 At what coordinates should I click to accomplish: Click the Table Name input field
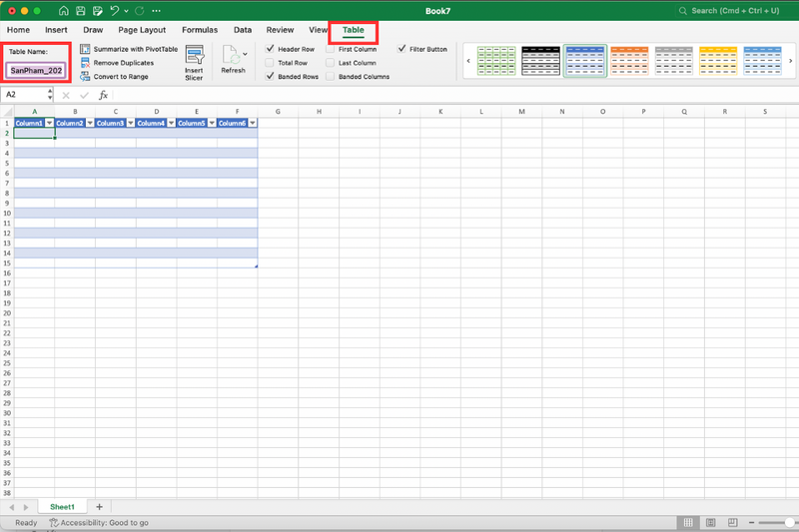pos(36,70)
